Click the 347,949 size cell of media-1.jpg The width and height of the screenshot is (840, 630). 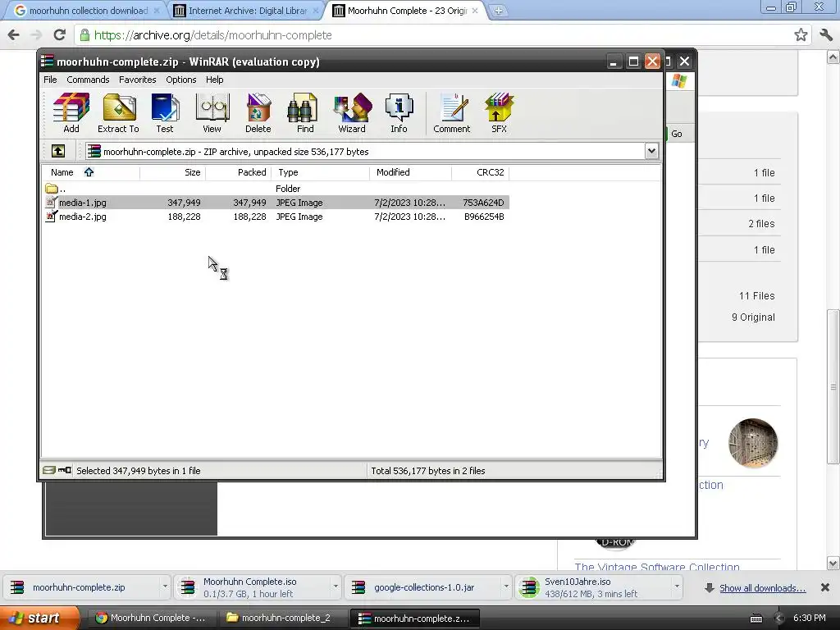pos(184,203)
